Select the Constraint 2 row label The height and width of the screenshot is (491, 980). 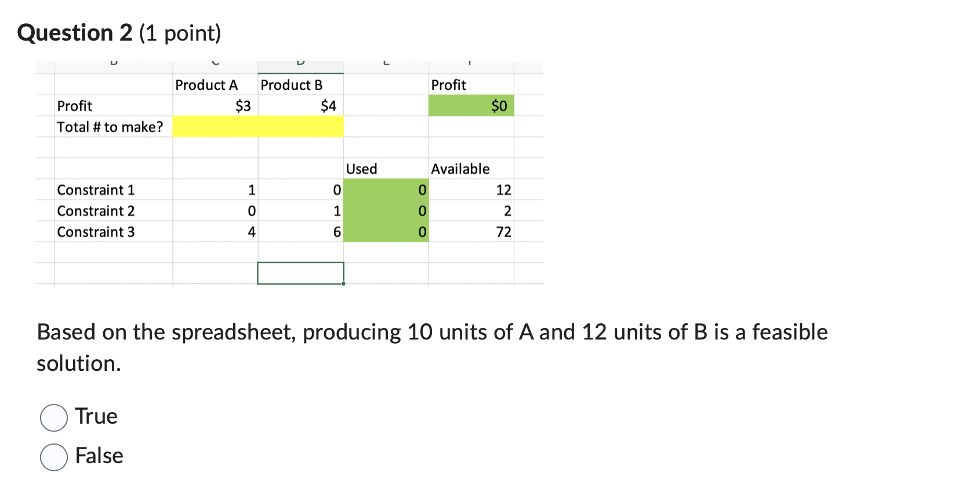coord(96,211)
